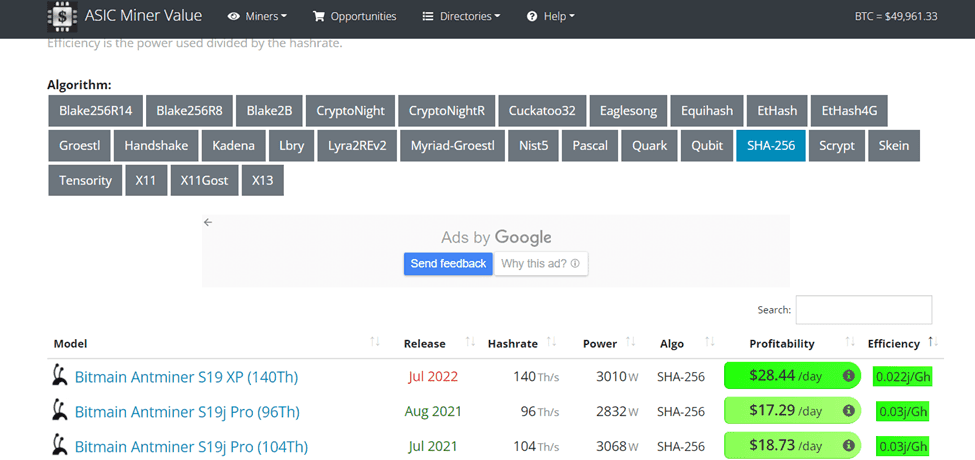Click the back arrow in the Google ad
This screenshot has height=460, width=975.
[208, 223]
